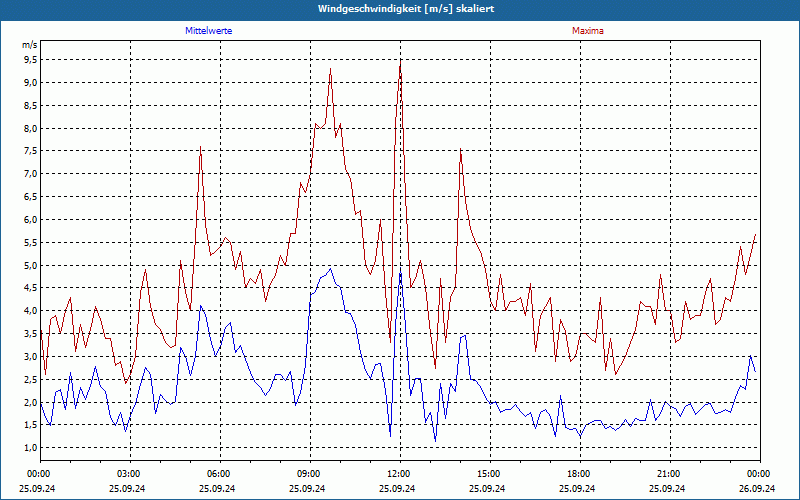
Task: Click the '5,5' y-axis value
Action: point(31,242)
